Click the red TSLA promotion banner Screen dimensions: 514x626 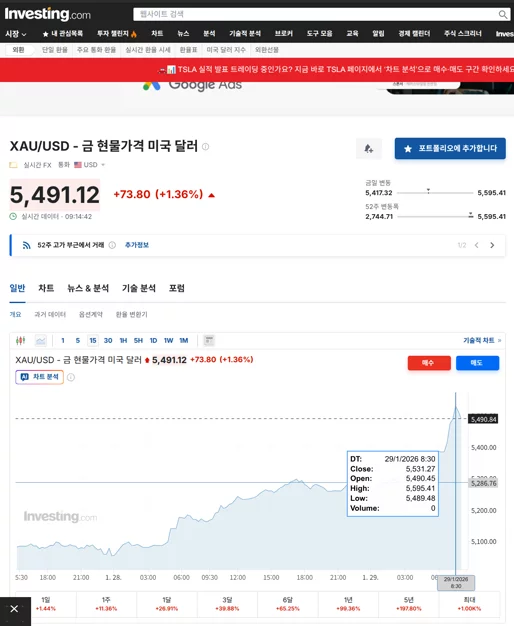pos(257,70)
